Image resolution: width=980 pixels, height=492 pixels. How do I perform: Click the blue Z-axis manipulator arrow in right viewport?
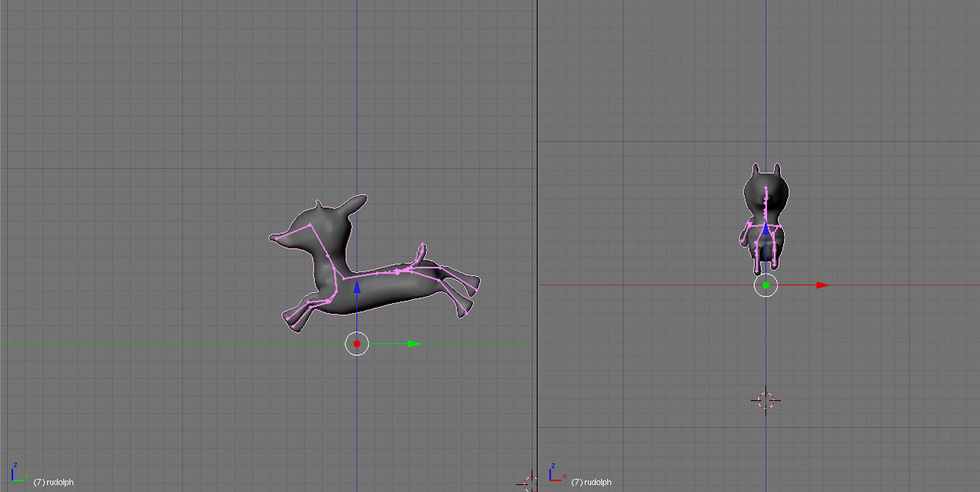click(x=765, y=229)
